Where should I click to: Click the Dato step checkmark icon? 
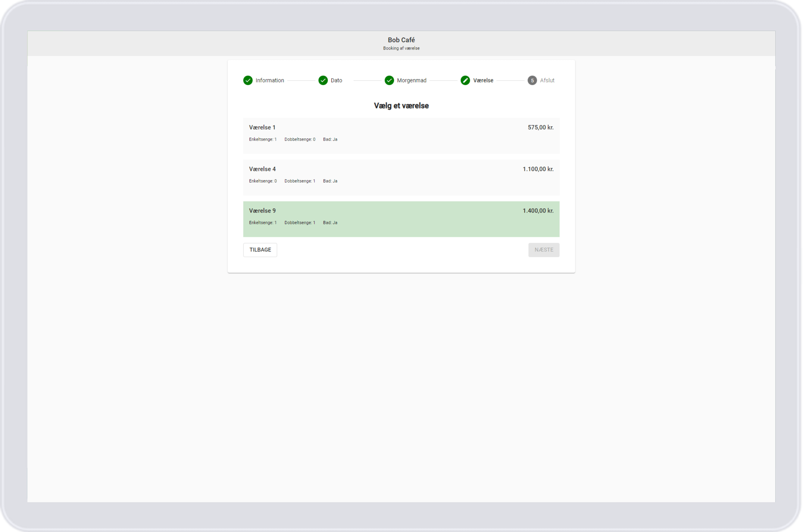click(323, 80)
